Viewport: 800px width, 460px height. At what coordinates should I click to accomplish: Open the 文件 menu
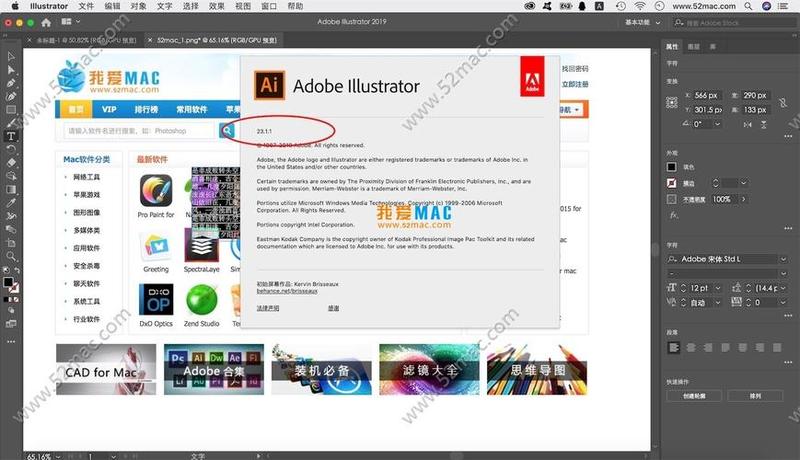click(x=86, y=6)
